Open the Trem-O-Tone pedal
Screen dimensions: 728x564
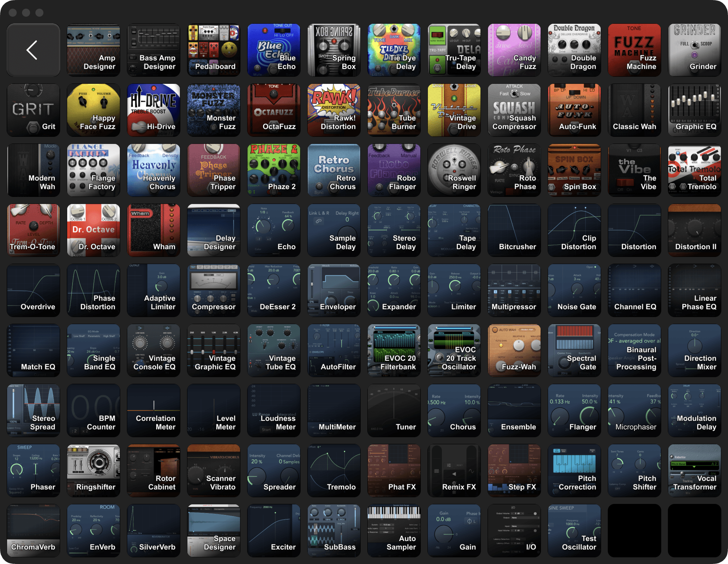pyautogui.click(x=33, y=230)
